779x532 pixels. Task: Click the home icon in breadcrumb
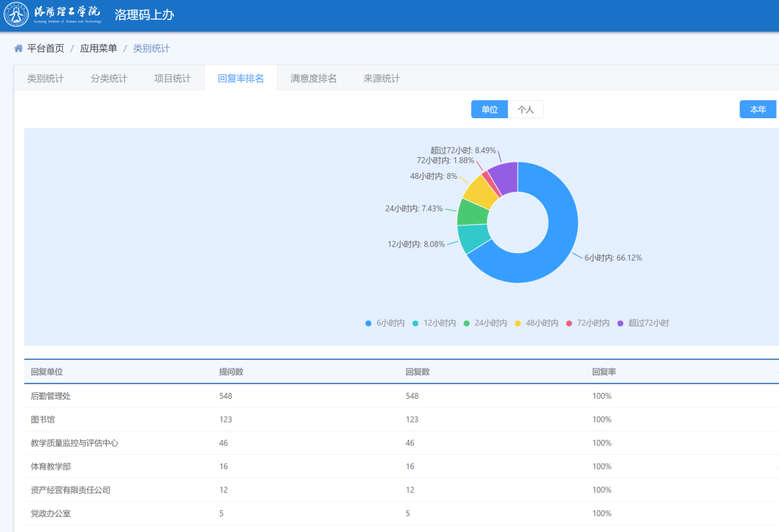click(18, 48)
